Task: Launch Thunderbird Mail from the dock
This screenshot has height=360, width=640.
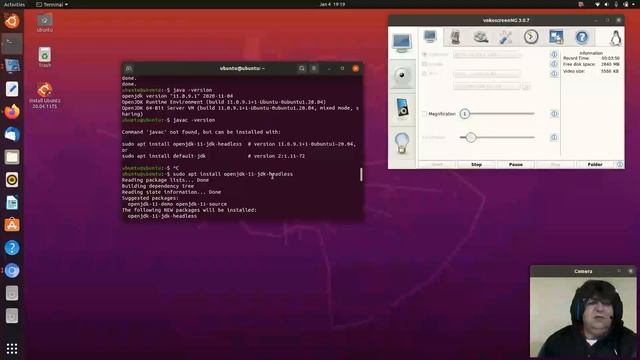Action: click(12, 134)
